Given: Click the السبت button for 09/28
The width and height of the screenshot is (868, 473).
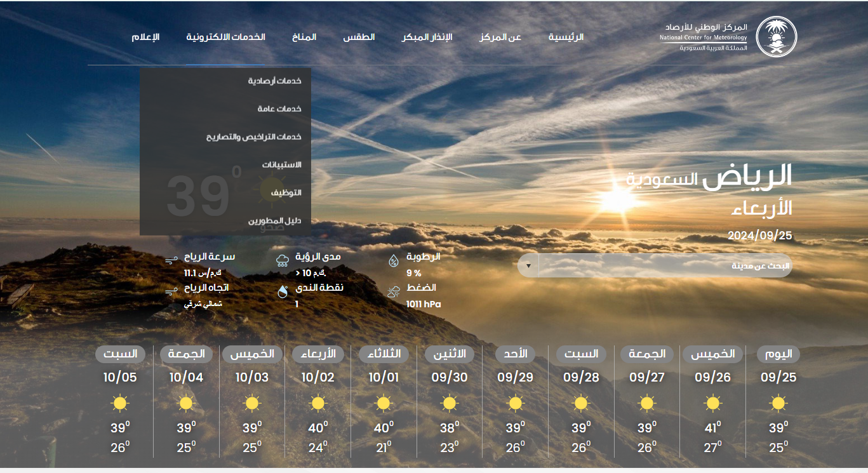Looking at the screenshot, I should (581, 354).
